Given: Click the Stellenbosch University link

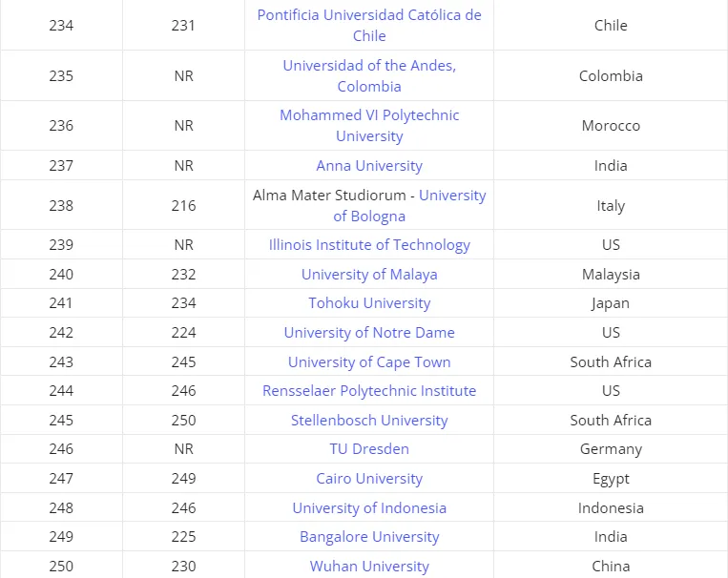Looking at the screenshot, I should (x=369, y=421).
